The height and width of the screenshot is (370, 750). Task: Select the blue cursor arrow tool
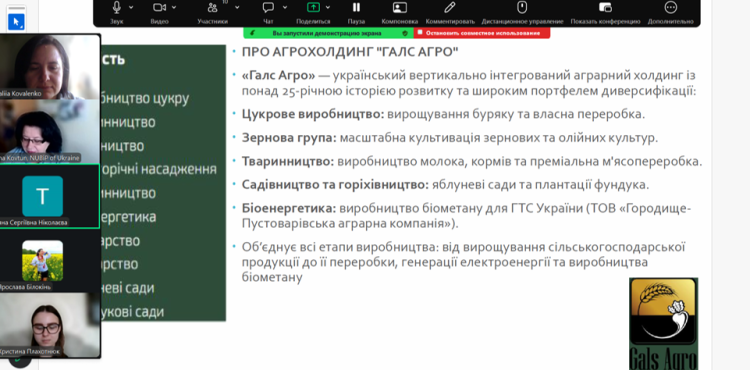pos(16,22)
